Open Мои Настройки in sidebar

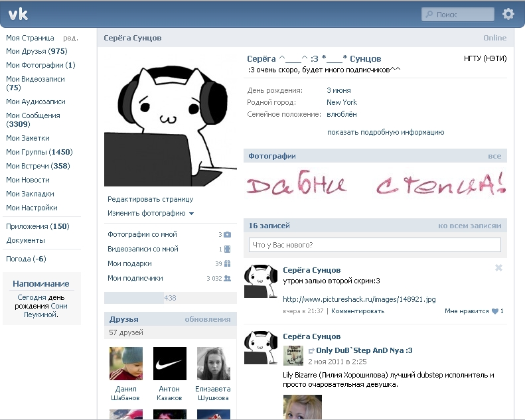(31, 208)
